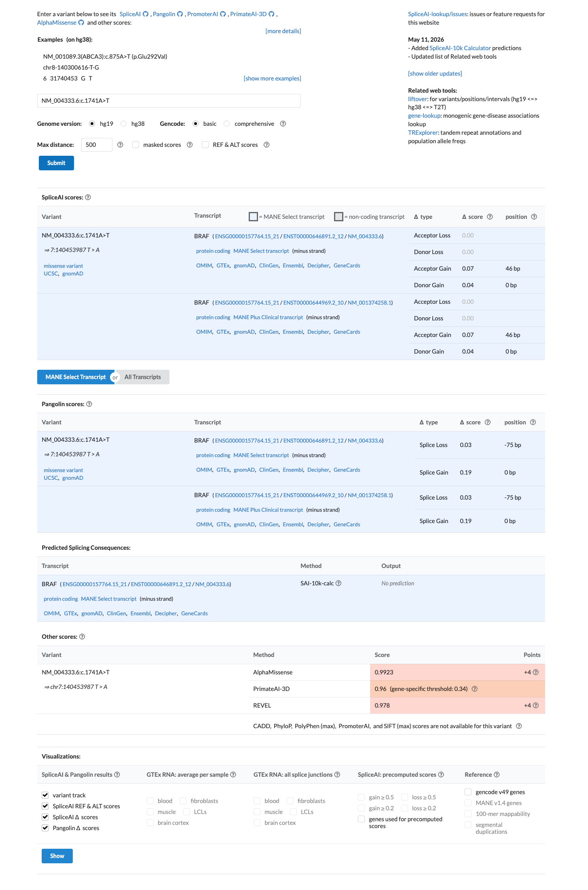Expand show older updates

coord(435,74)
